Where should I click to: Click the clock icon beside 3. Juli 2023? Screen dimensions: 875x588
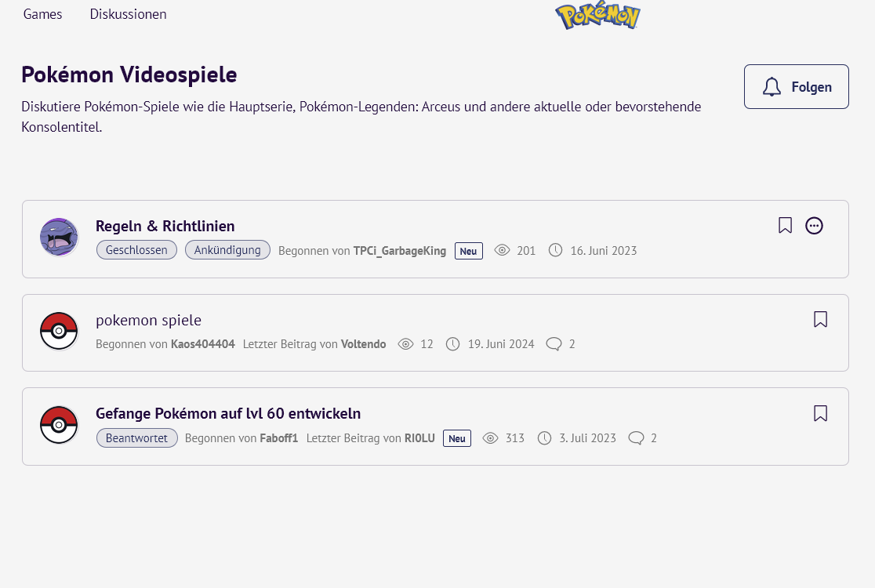[x=544, y=438]
